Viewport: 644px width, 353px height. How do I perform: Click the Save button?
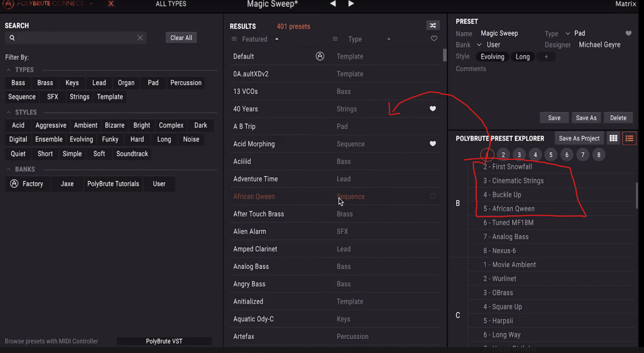tap(554, 118)
